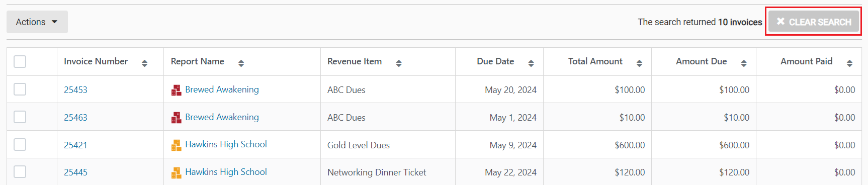This screenshot has height=185, width=868.
Task: Sort by Invoice Number column arrows
Action: pos(144,63)
